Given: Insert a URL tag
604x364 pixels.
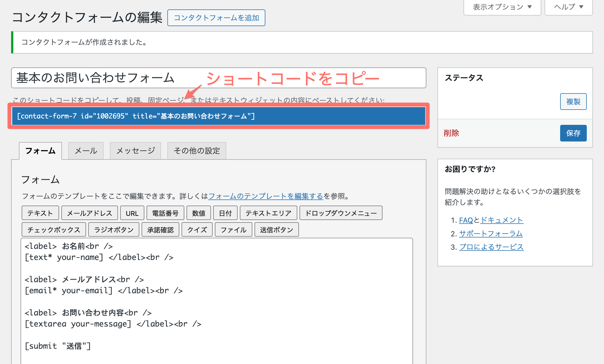Looking at the screenshot, I should (132, 213).
